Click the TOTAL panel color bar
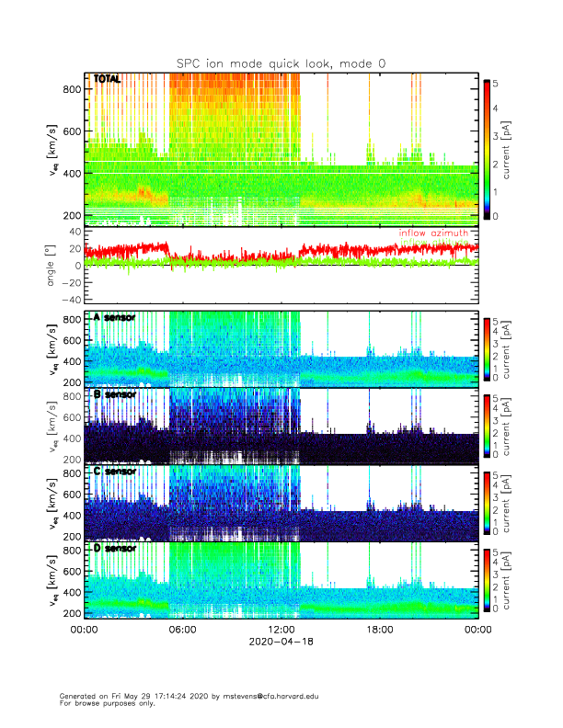 point(487,150)
